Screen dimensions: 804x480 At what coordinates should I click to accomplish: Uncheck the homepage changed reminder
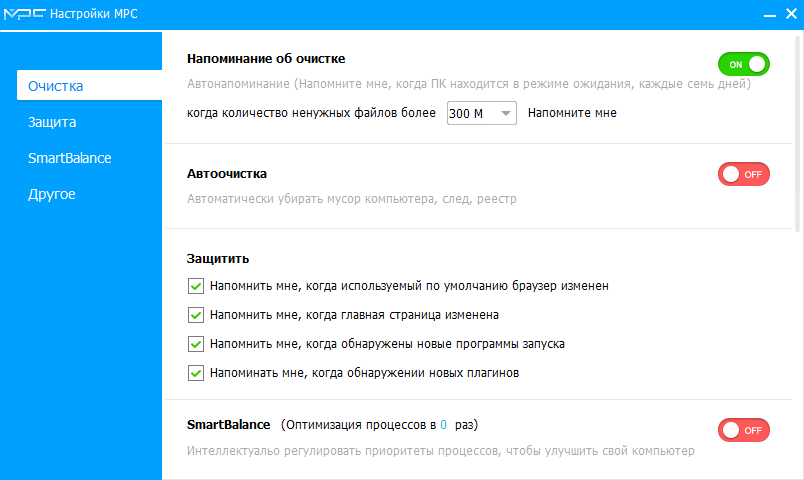196,315
